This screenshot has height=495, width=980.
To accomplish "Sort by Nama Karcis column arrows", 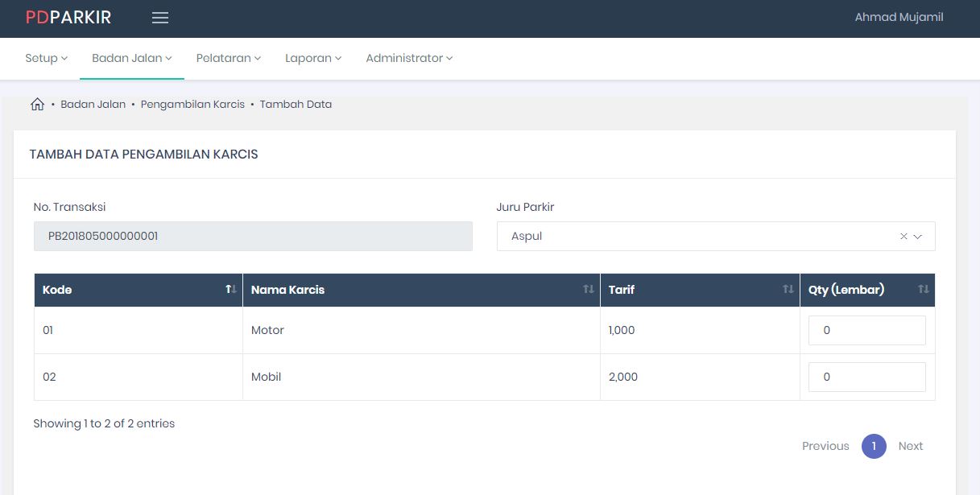I will (x=588, y=290).
